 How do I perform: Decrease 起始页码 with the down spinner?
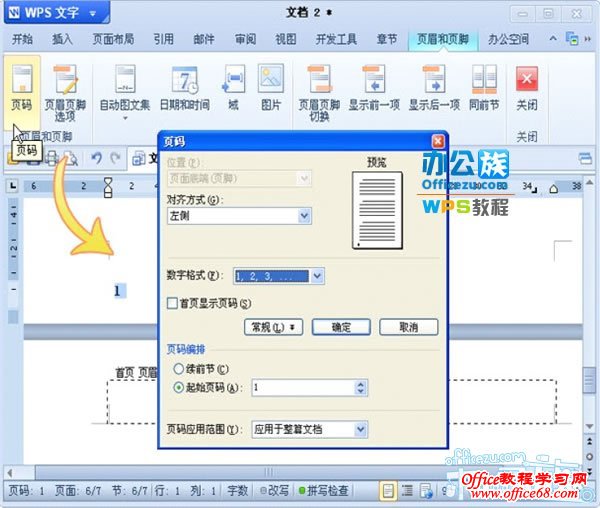pos(360,392)
